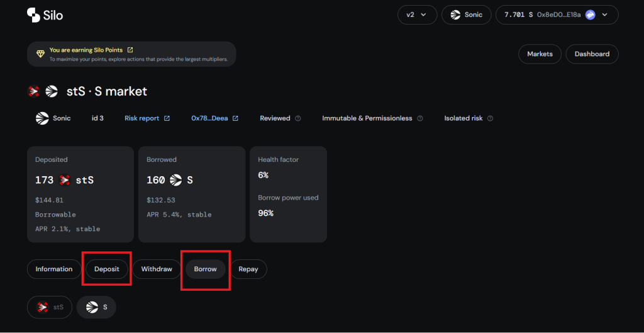Click 'APR 5.4%, stable' text
Viewport: 644px width, 333px height.
(x=179, y=215)
